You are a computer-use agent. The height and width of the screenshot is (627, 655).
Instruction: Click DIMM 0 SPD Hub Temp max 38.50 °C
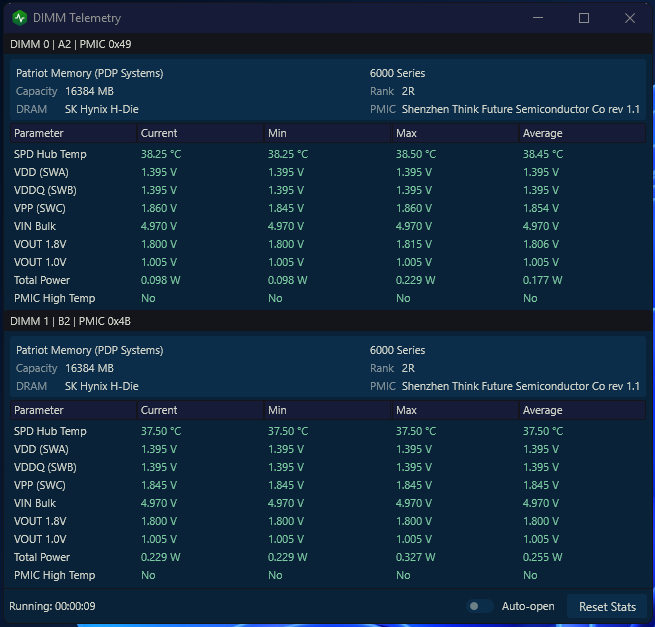tap(416, 154)
